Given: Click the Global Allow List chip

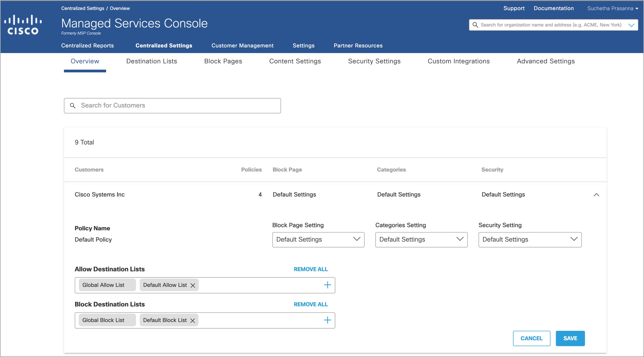Looking at the screenshot, I should 107,285.
